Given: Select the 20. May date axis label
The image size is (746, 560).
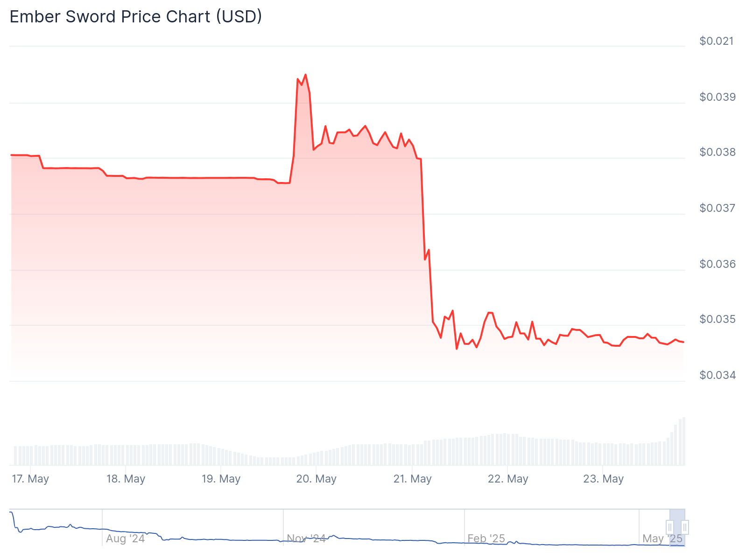Looking at the screenshot, I should point(316,479).
